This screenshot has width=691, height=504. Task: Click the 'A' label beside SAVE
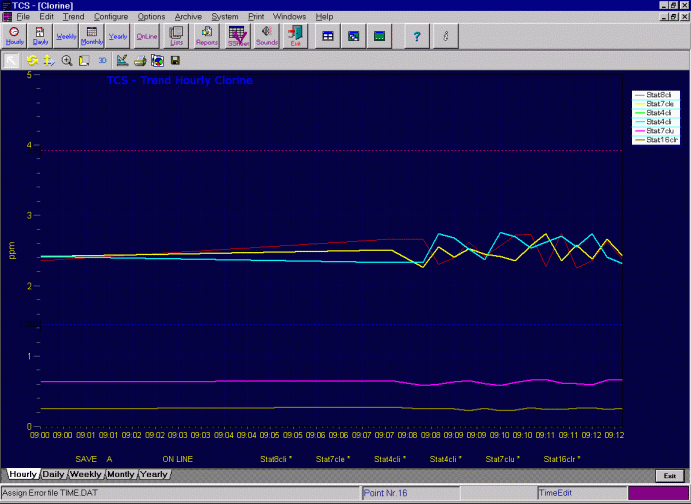tap(109, 459)
